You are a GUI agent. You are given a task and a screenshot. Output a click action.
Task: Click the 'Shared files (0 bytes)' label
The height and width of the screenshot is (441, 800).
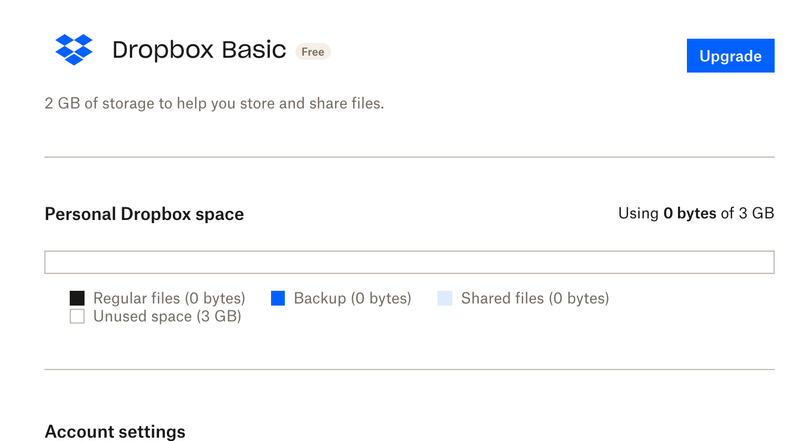(534, 298)
